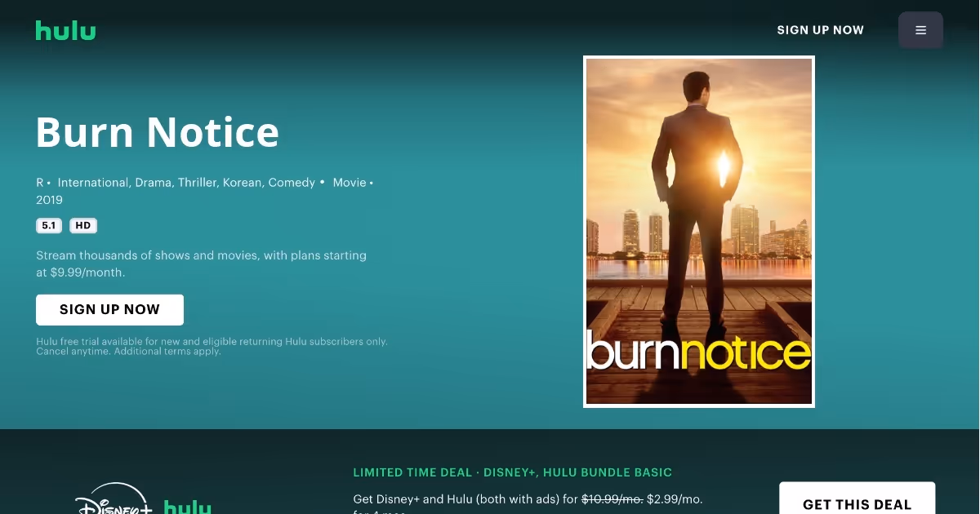
Task: Click SIGN UP NOW in top navigation
Action: (x=820, y=30)
